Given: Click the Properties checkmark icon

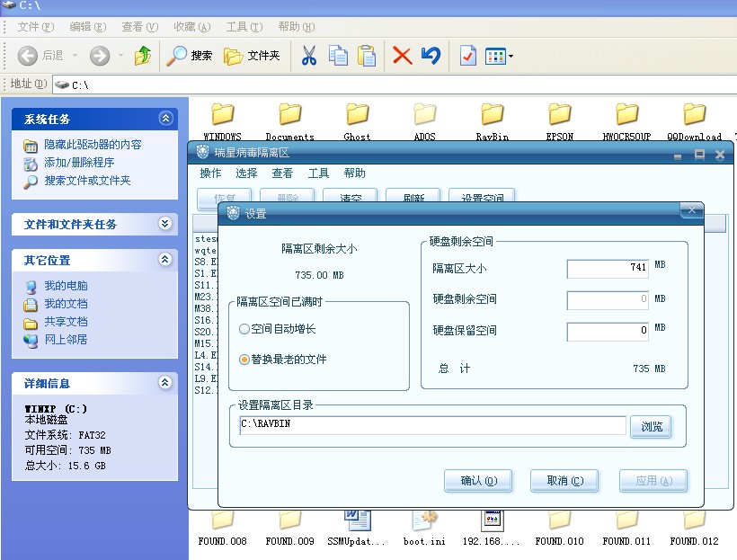Looking at the screenshot, I should coord(467,56).
